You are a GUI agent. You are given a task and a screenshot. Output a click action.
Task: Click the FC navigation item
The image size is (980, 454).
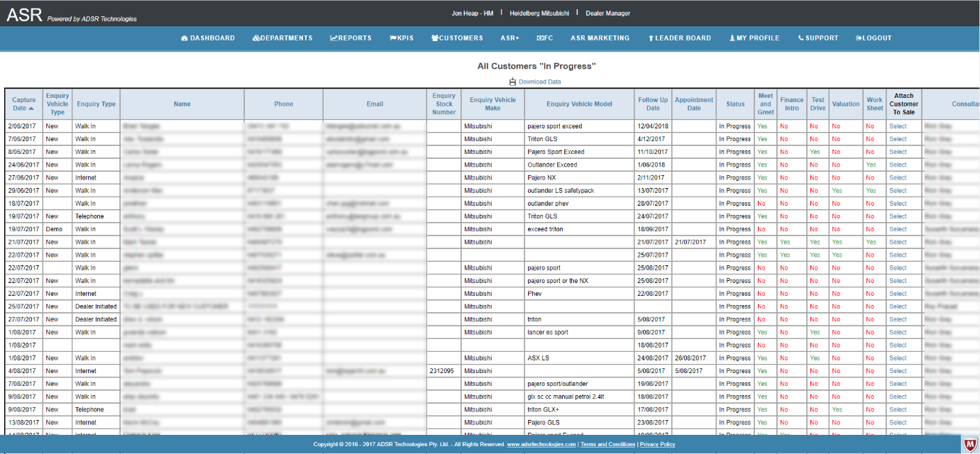(x=545, y=38)
